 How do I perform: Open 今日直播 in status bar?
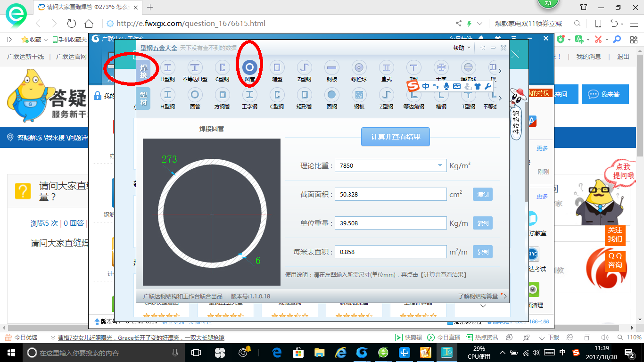[444, 337]
